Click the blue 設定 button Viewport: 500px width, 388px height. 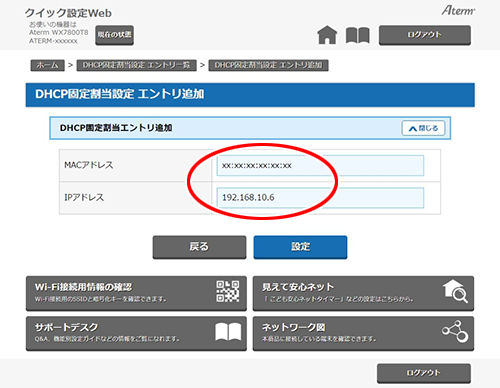click(x=300, y=247)
